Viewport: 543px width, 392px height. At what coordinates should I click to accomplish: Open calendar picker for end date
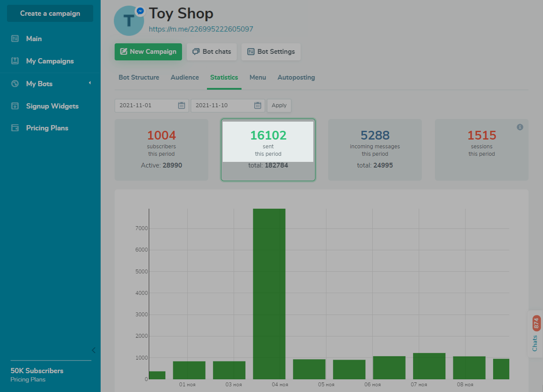[x=258, y=105]
